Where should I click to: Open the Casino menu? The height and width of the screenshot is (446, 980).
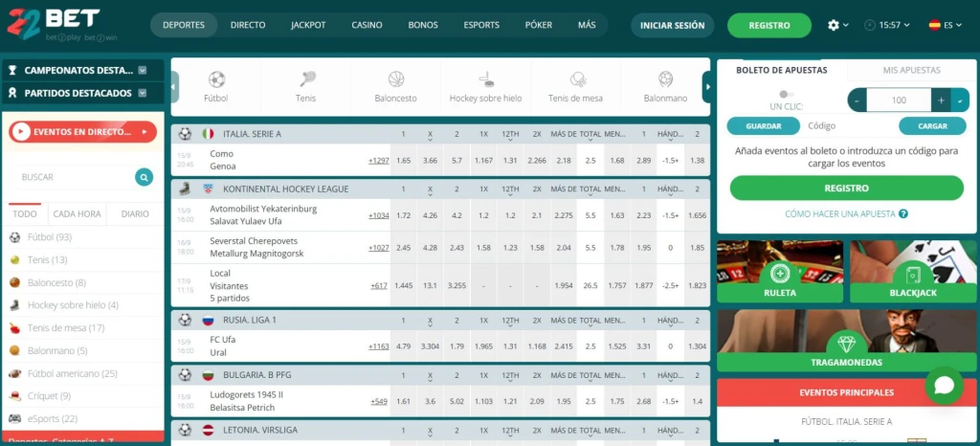coord(367,25)
